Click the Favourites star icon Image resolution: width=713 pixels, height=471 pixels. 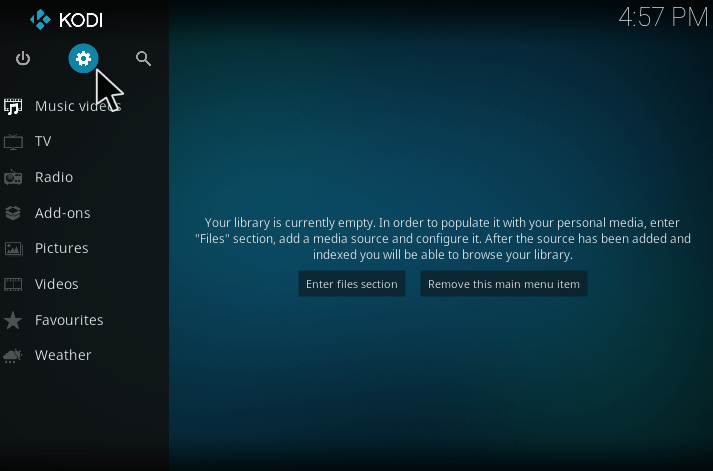click(13, 320)
